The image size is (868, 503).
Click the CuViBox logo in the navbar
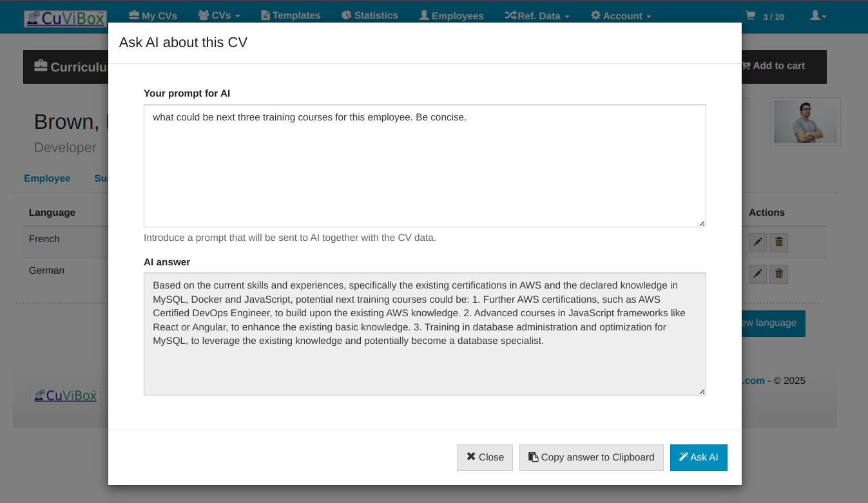[x=65, y=18]
